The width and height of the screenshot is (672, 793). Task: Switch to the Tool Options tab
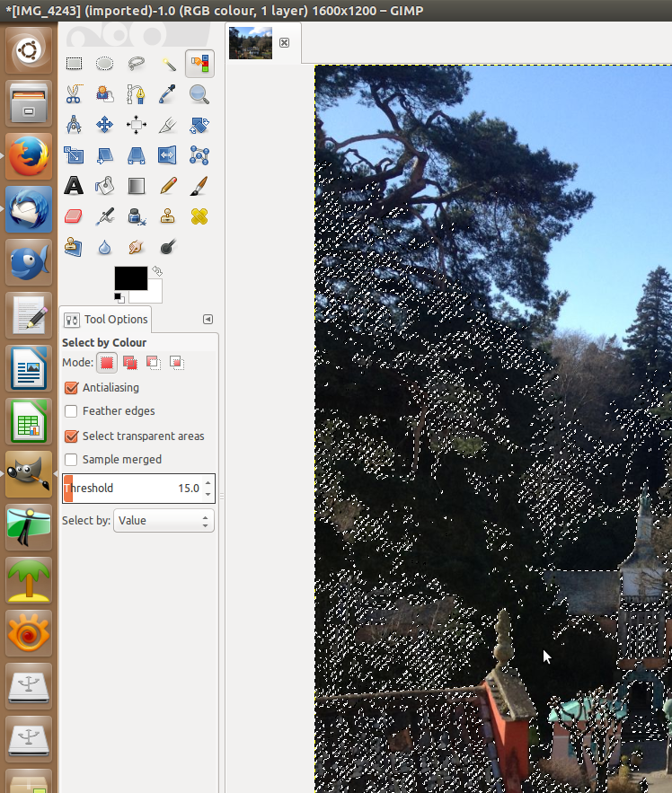[x=106, y=320]
